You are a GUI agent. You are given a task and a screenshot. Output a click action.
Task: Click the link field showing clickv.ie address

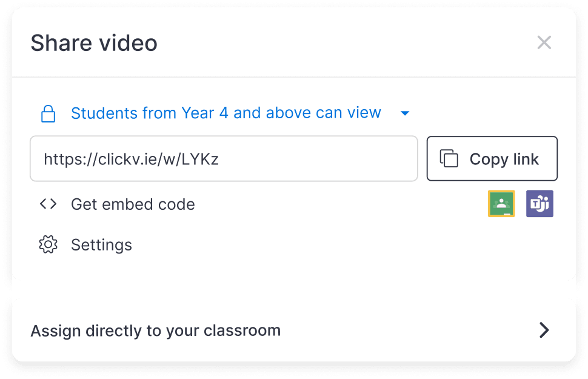224,158
